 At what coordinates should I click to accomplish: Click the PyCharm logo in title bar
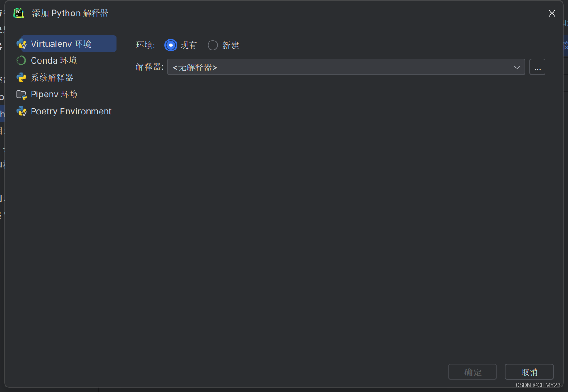point(18,13)
